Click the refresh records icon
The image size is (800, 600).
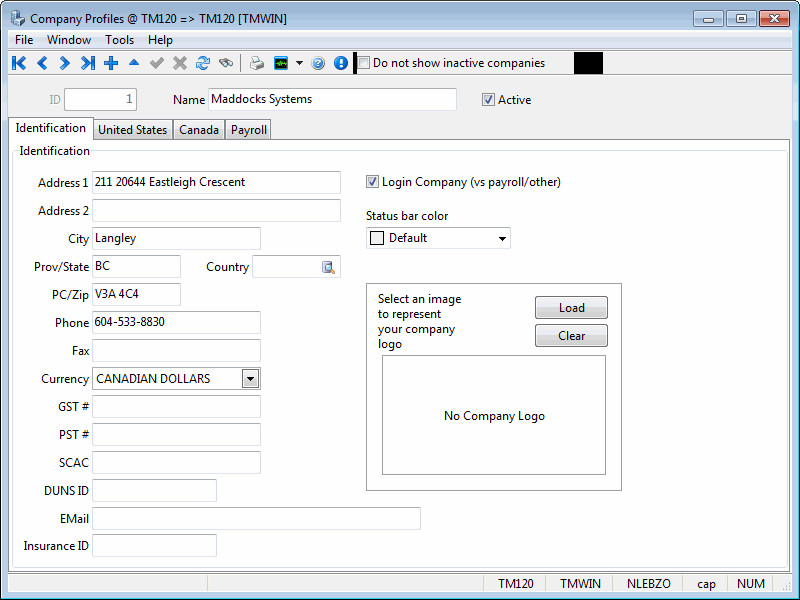[203, 63]
